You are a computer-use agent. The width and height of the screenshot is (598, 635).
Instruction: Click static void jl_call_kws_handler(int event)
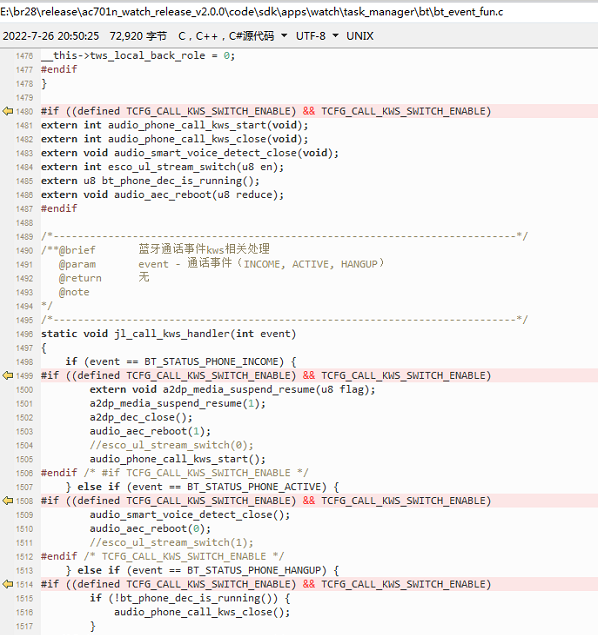(168, 334)
